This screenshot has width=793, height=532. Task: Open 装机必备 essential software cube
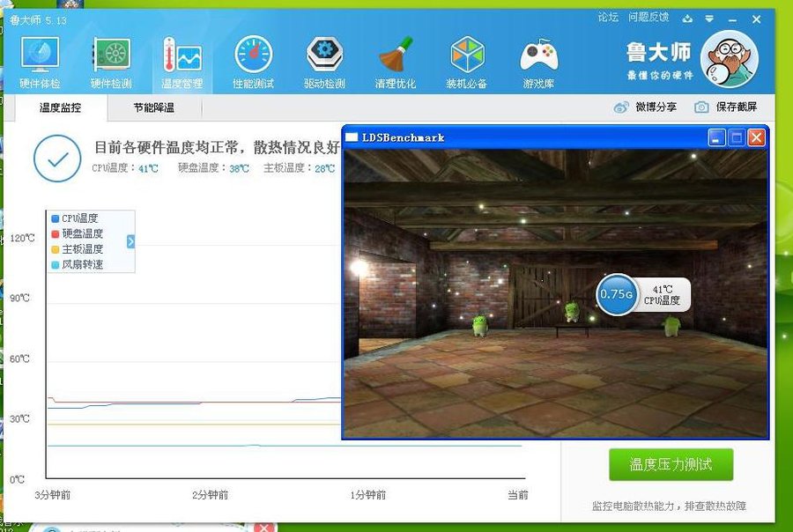tap(467, 62)
